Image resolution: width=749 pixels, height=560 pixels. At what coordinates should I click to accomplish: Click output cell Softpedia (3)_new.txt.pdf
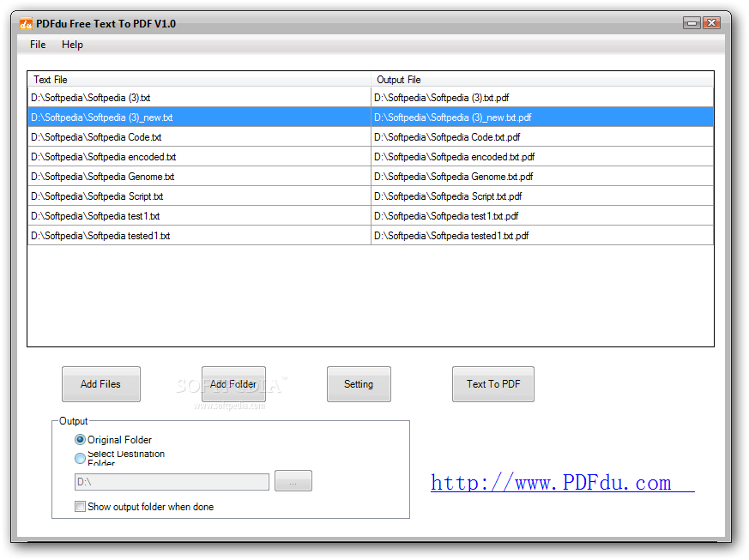(542, 117)
